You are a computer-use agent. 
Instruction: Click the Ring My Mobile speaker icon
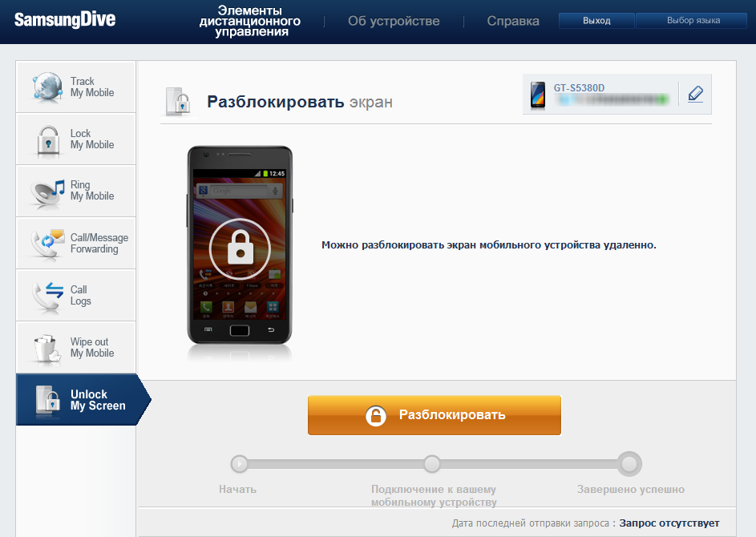(47, 193)
